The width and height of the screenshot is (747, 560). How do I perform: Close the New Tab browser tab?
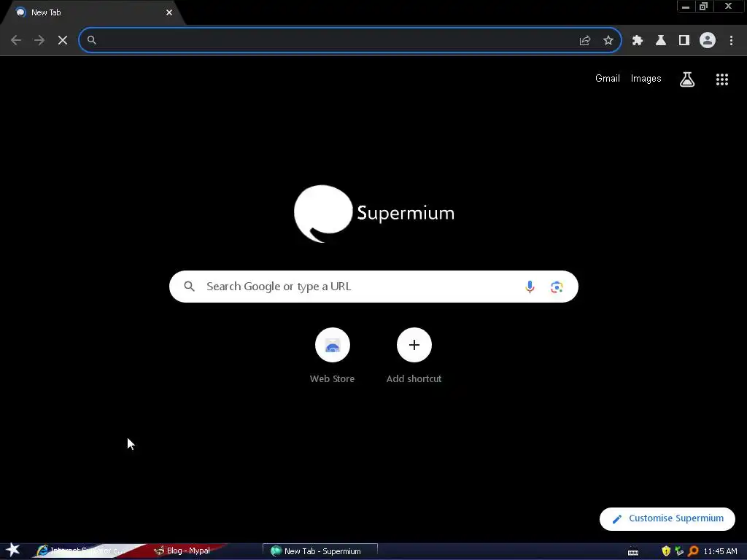click(169, 12)
